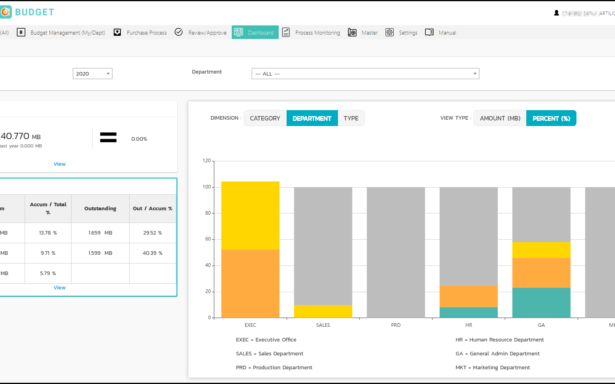
Task: Click legend text SALES = Sales Department
Action: (269, 353)
